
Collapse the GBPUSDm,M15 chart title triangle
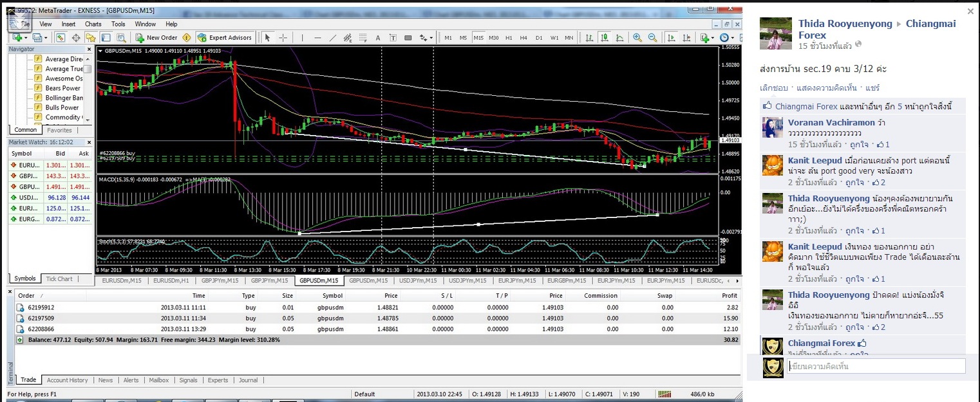[100, 50]
